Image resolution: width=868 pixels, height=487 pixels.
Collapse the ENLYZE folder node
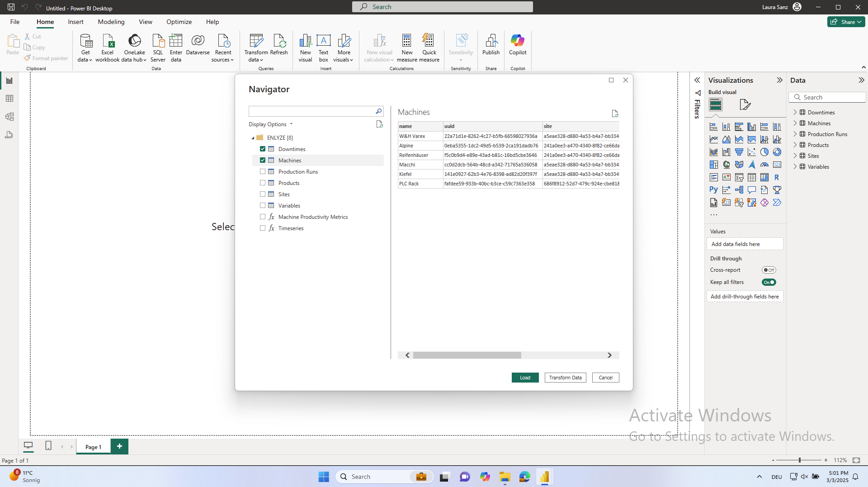[x=253, y=138]
